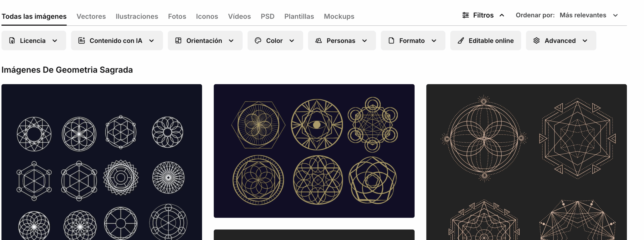This screenshot has height=240, width=644.
Task: Click the Formato document icon
Action: (391, 41)
